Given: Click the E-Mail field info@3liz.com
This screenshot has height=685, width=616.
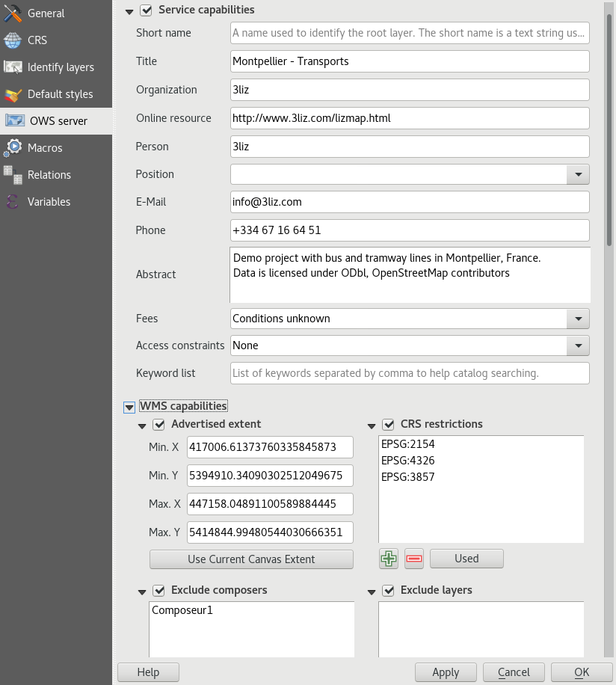Looking at the screenshot, I should click(x=410, y=202).
